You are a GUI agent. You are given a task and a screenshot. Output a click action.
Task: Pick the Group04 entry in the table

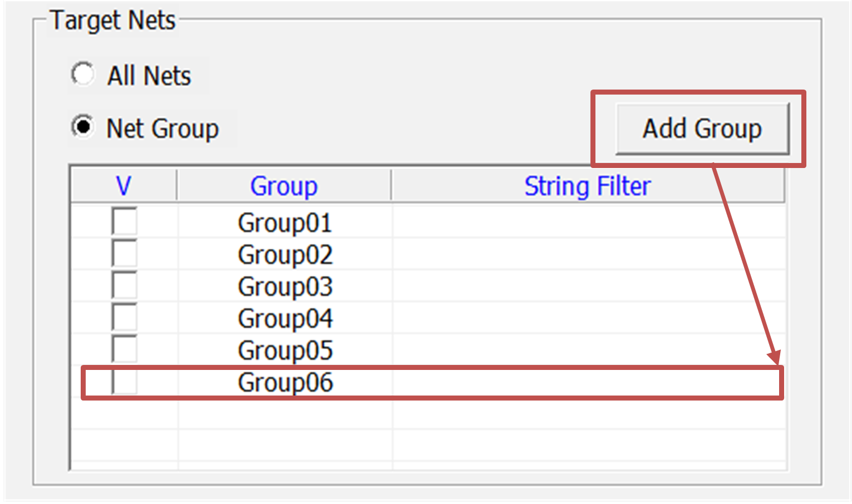click(x=285, y=319)
